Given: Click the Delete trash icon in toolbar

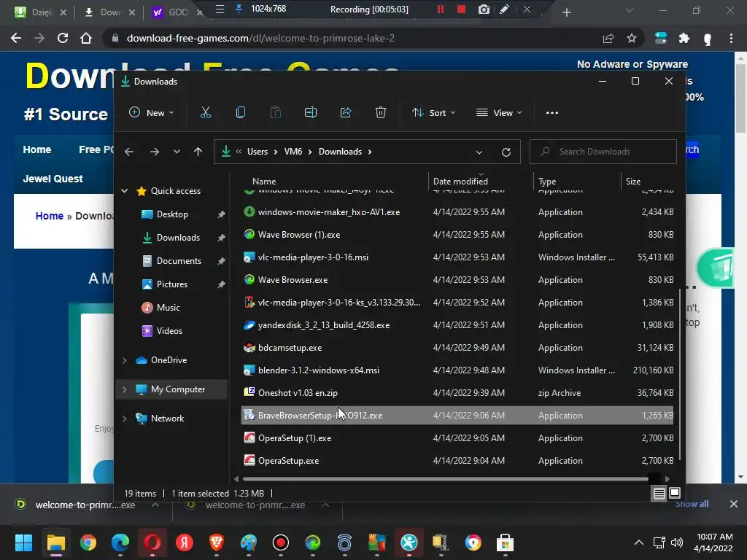Looking at the screenshot, I should pos(381,113).
